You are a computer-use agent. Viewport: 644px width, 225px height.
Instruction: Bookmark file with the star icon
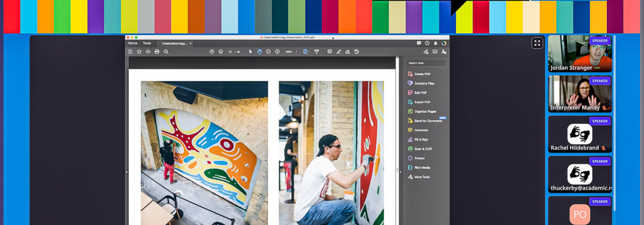point(139,52)
